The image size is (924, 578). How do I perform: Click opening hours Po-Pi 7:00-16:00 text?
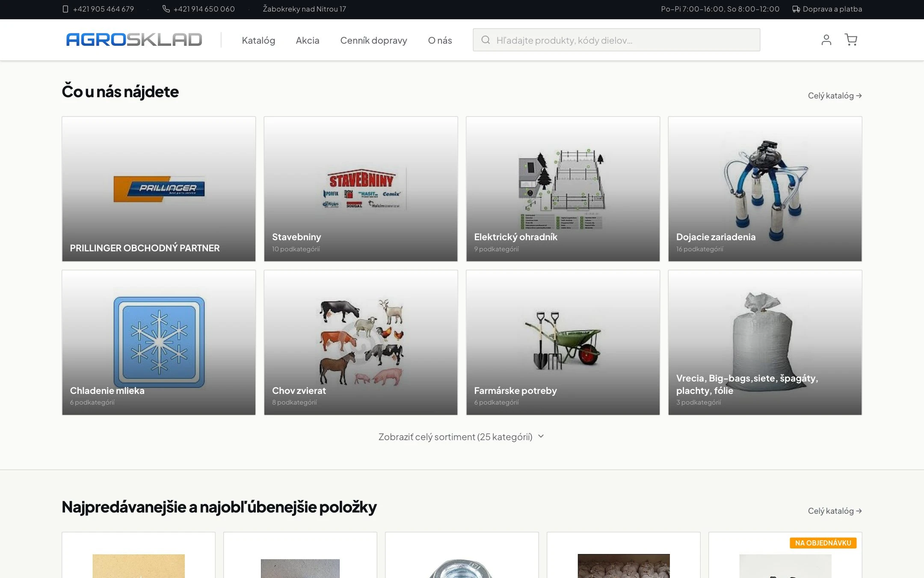[720, 9]
